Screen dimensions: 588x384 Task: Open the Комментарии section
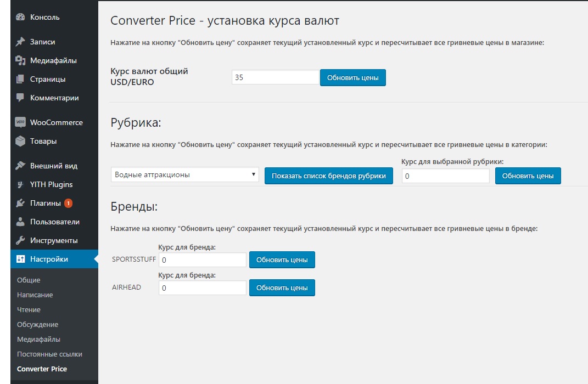[54, 98]
